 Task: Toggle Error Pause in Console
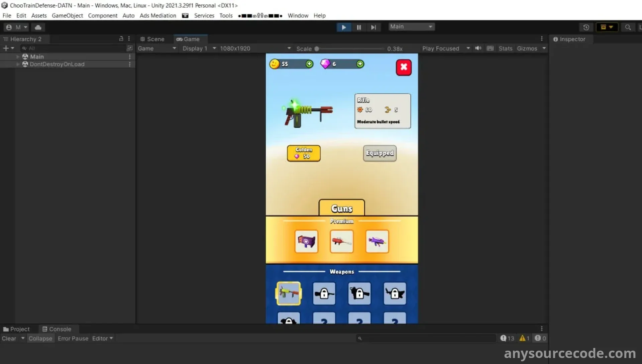73,338
